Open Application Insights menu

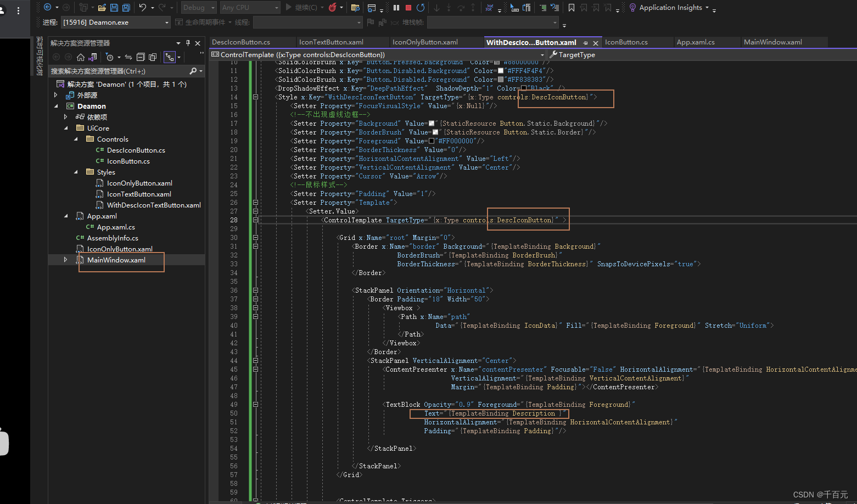pos(671,8)
